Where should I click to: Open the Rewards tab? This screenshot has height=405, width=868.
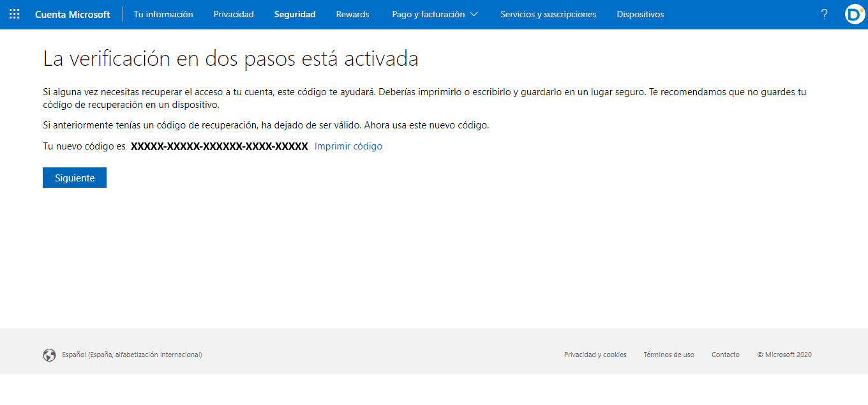coord(352,14)
